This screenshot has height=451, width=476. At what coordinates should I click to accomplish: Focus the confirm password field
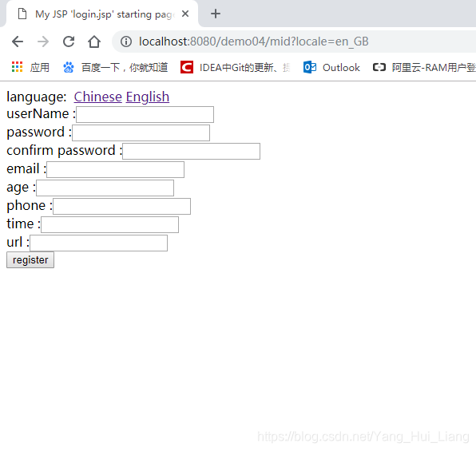coord(191,151)
